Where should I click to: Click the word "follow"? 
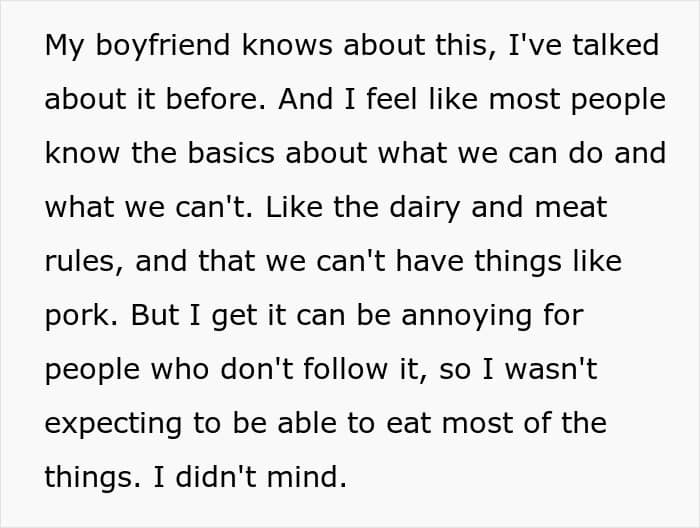point(346,369)
